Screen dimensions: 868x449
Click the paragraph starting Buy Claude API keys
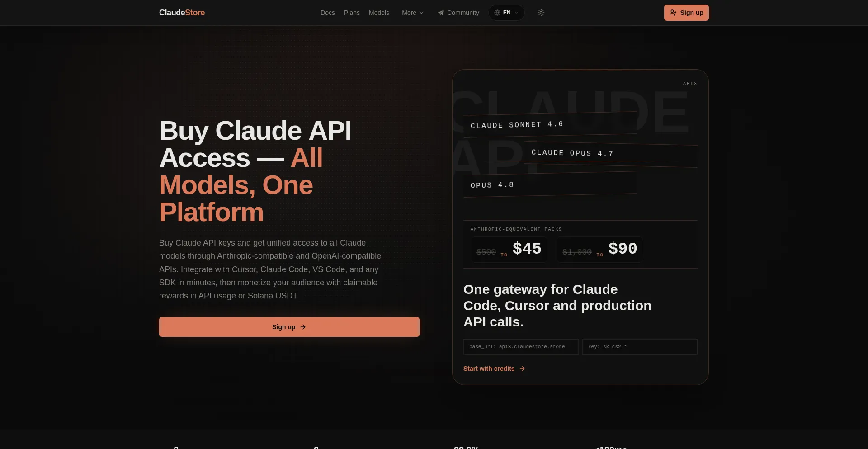[270, 269]
